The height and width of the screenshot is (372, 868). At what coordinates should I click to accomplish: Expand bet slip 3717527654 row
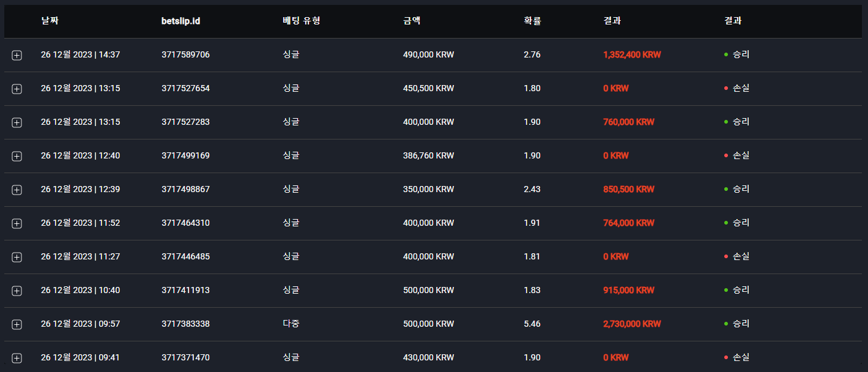pos(17,89)
